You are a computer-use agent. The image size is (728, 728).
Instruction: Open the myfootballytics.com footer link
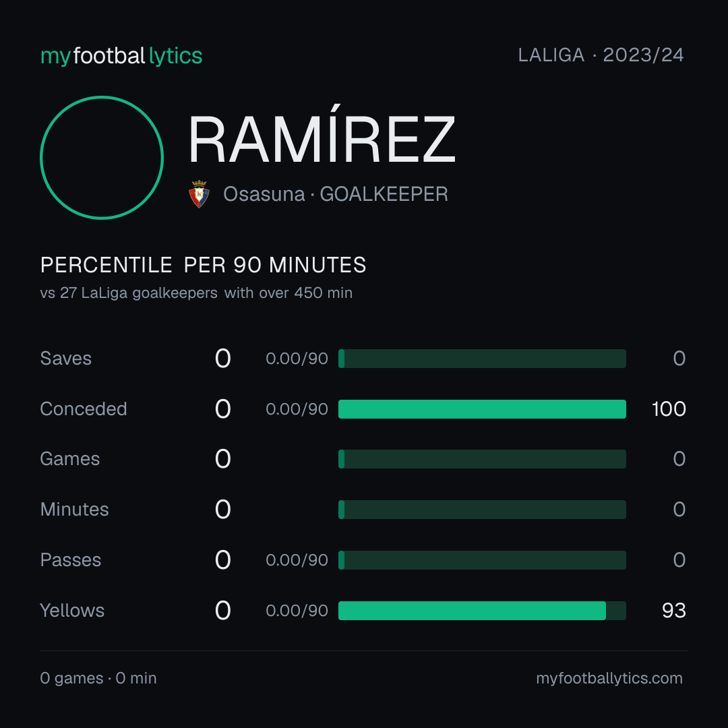[609, 678]
